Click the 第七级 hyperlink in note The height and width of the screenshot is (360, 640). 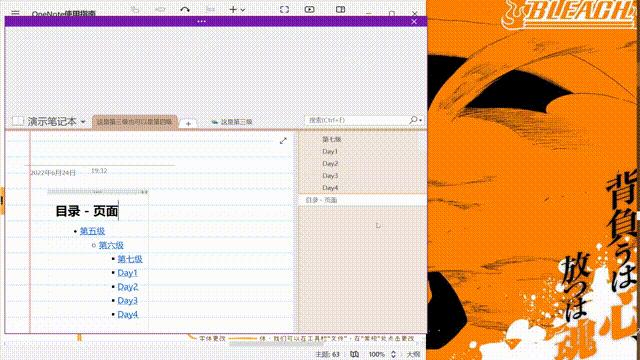coord(130,259)
